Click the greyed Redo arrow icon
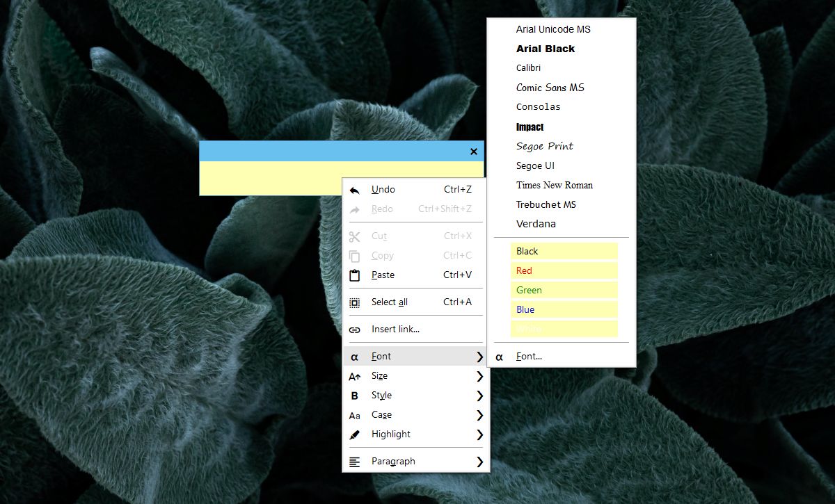835x504 pixels. [355, 209]
